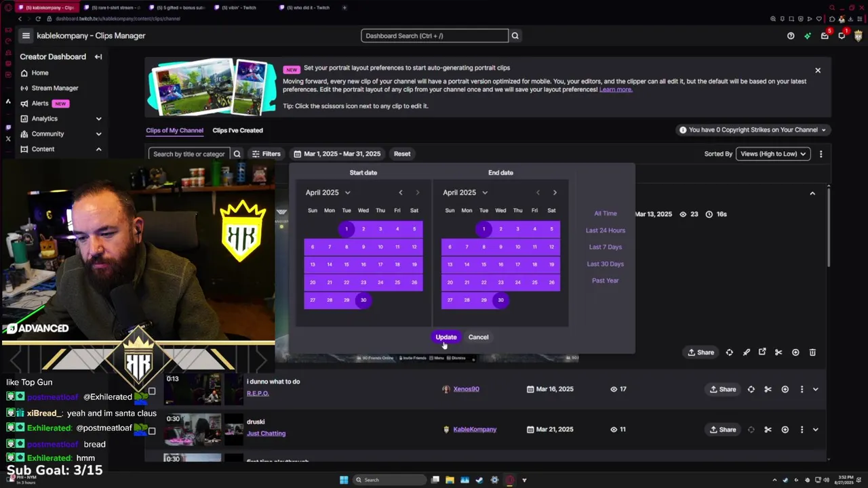Click featured ring icon on the Xenos90 row
868x488 pixels.
(x=751, y=390)
